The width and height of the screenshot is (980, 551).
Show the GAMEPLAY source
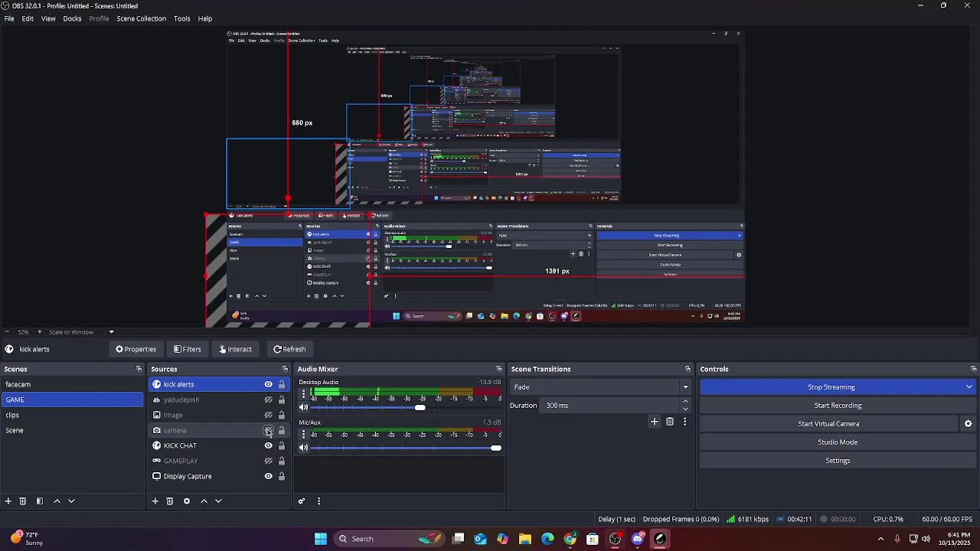268,461
